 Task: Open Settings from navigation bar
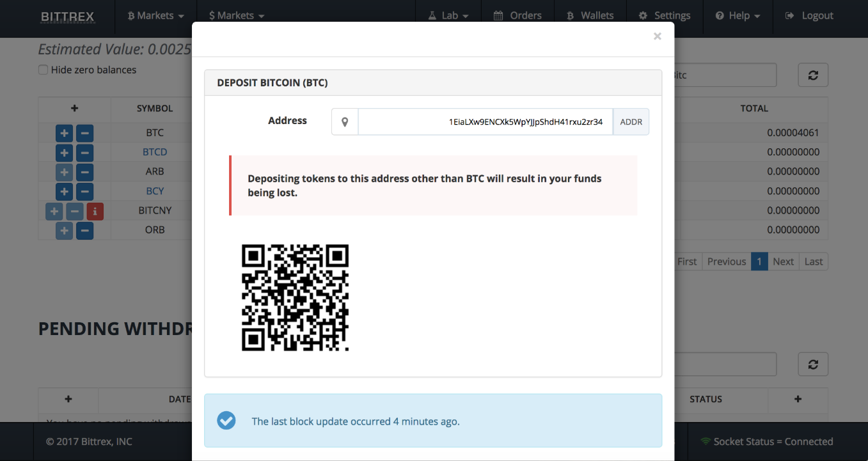tap(665, 15)
